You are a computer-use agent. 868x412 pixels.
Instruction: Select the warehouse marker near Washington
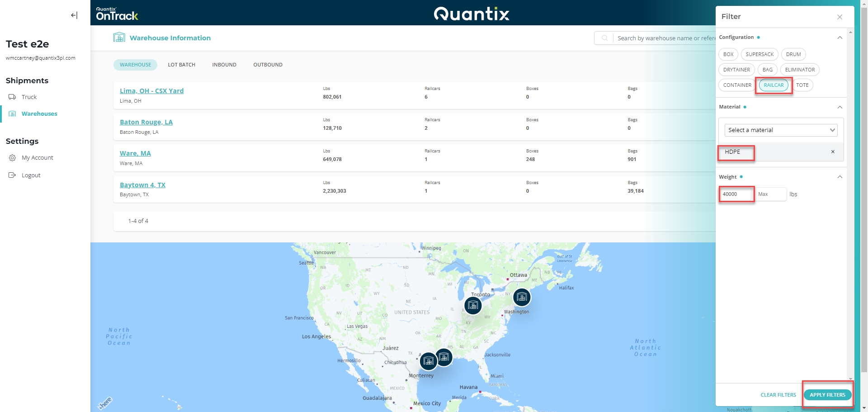pyautogui.click(x=521, y=298)
